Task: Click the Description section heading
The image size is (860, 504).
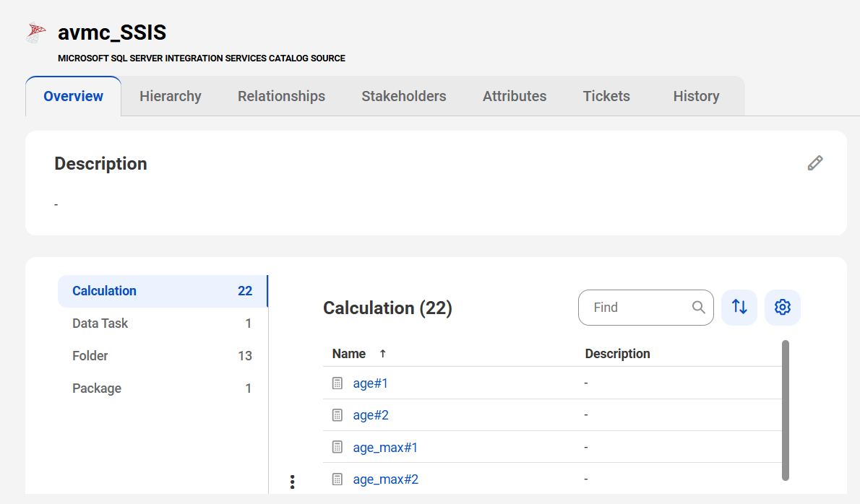Action: pos(100,164)
